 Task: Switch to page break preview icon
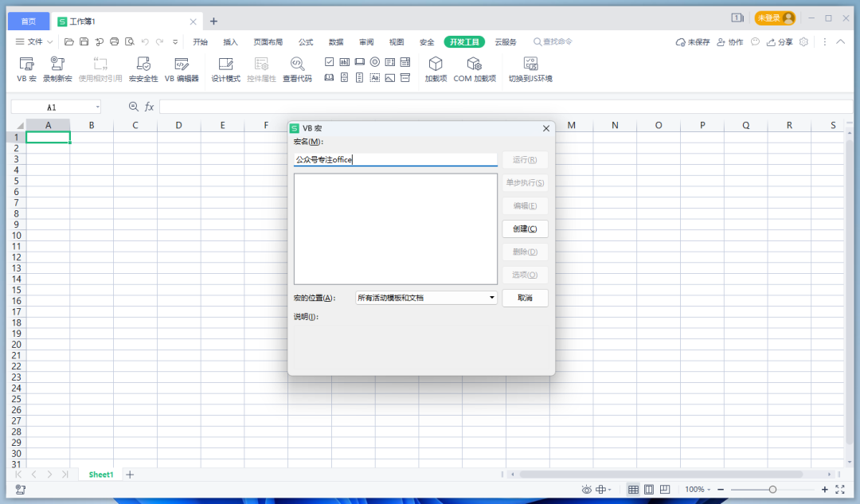665,489
